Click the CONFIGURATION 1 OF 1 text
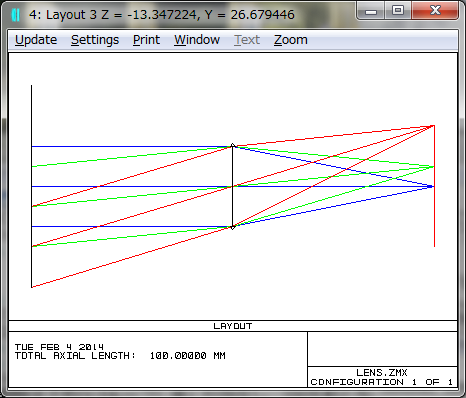Screen dimensions: 466x398 coord(381,382)
